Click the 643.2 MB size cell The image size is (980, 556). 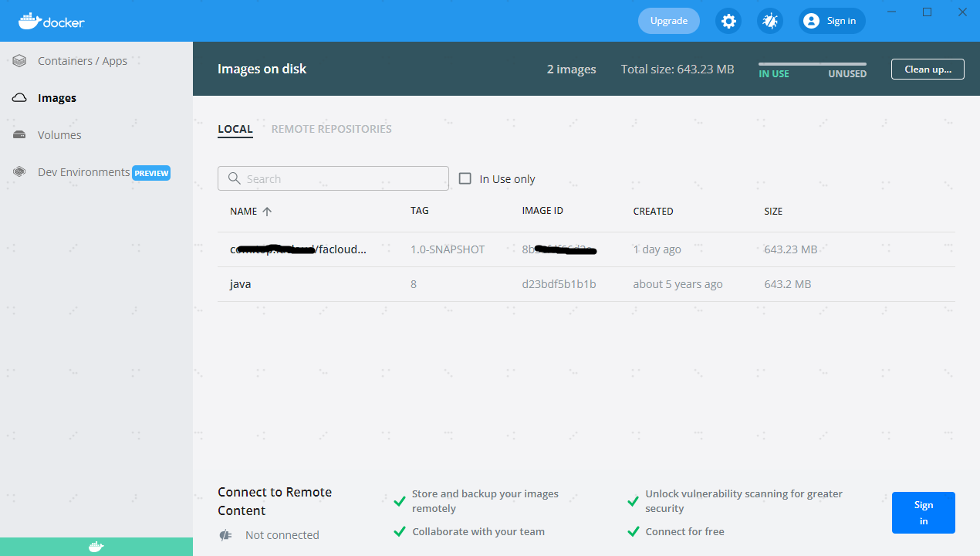[788, 284]
